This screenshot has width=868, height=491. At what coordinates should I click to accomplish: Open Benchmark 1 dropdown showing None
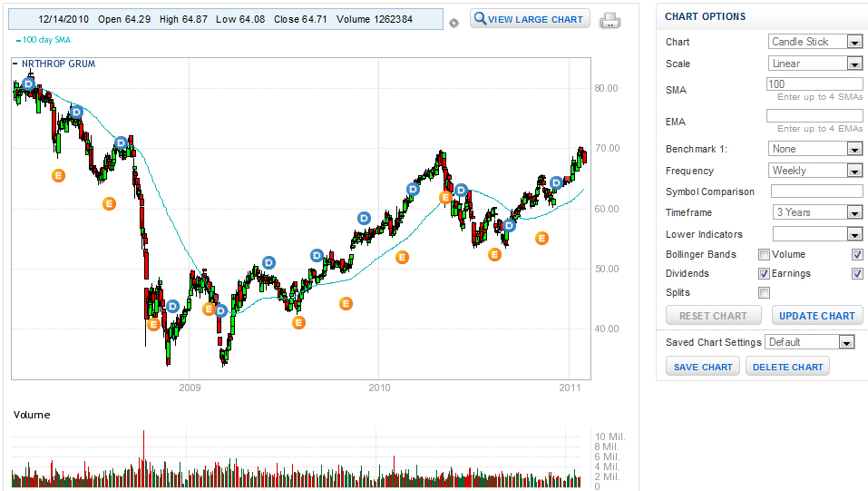[x=815, y=149]
